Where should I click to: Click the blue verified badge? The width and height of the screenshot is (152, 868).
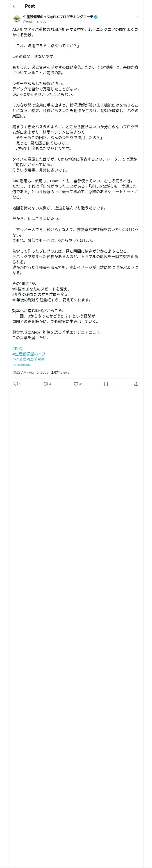(x=96, y=17)
